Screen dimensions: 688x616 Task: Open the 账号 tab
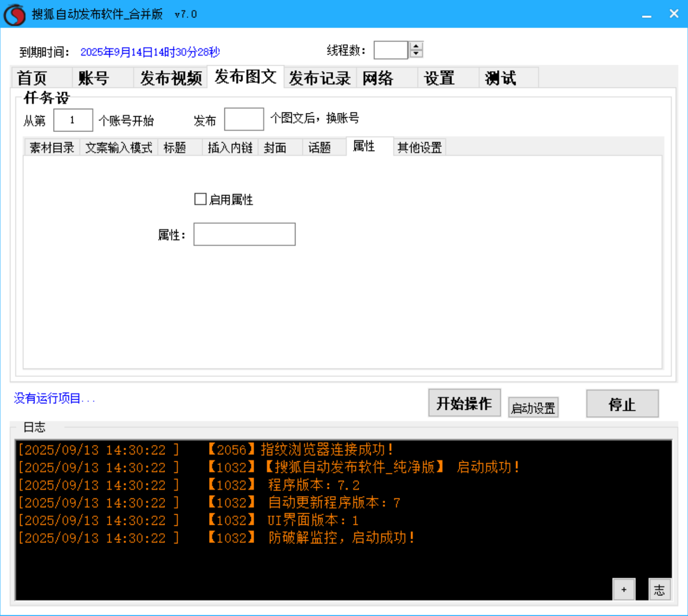(x=94, y=77)
